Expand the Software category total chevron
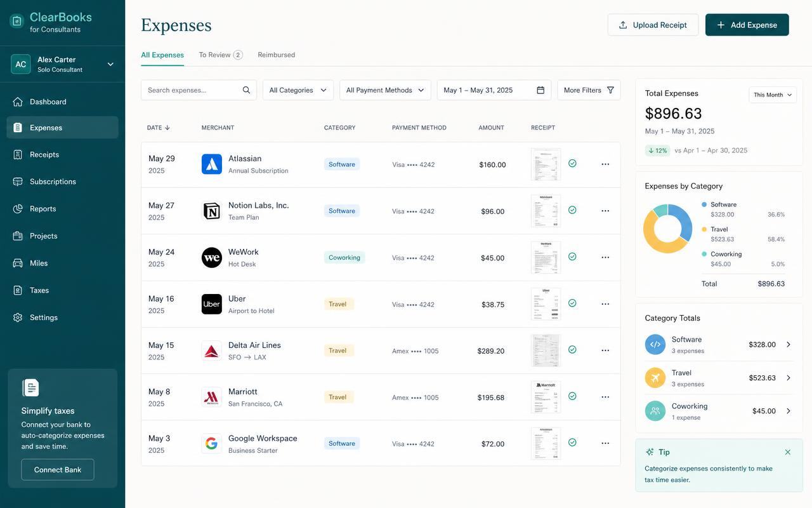The height and width of the screenshot is (508, 812). coord(789,345)
